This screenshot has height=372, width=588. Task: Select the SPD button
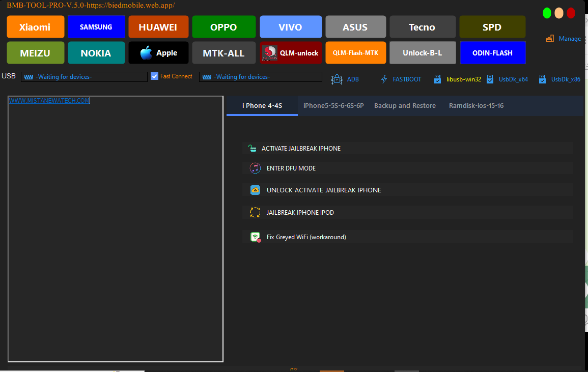pyautogui.click(x=492, y=27)
